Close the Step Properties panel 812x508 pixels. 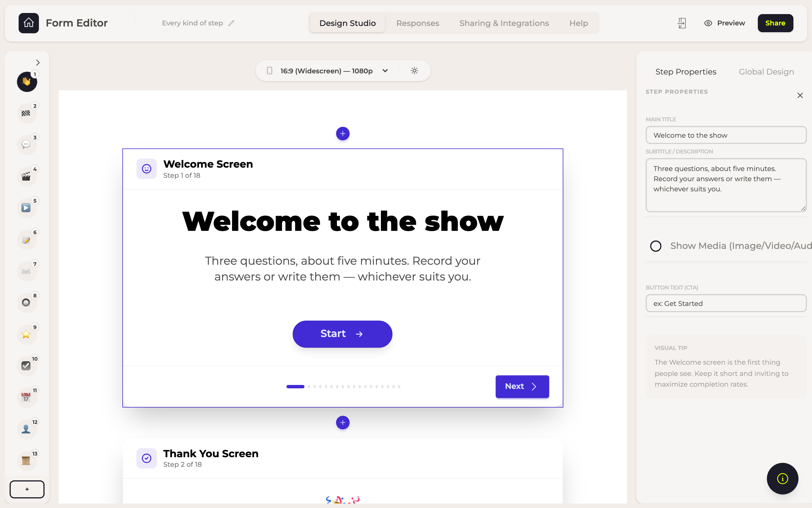click(x=800, y=96)
